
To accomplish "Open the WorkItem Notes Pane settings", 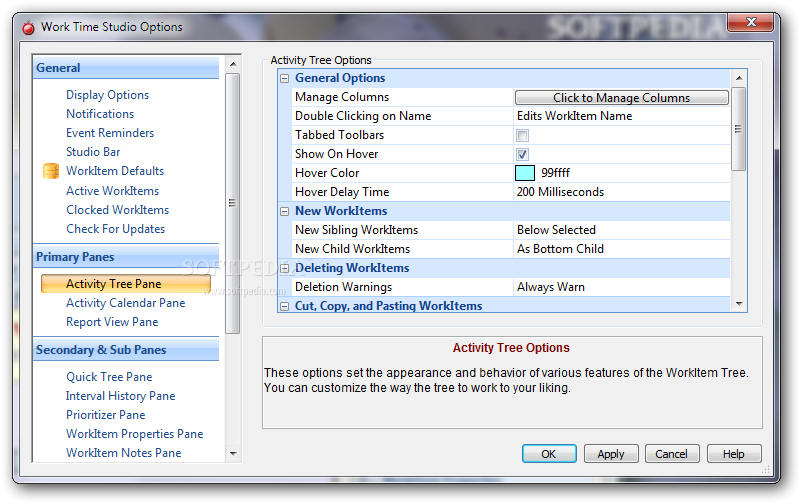I will tap(124, 453).
